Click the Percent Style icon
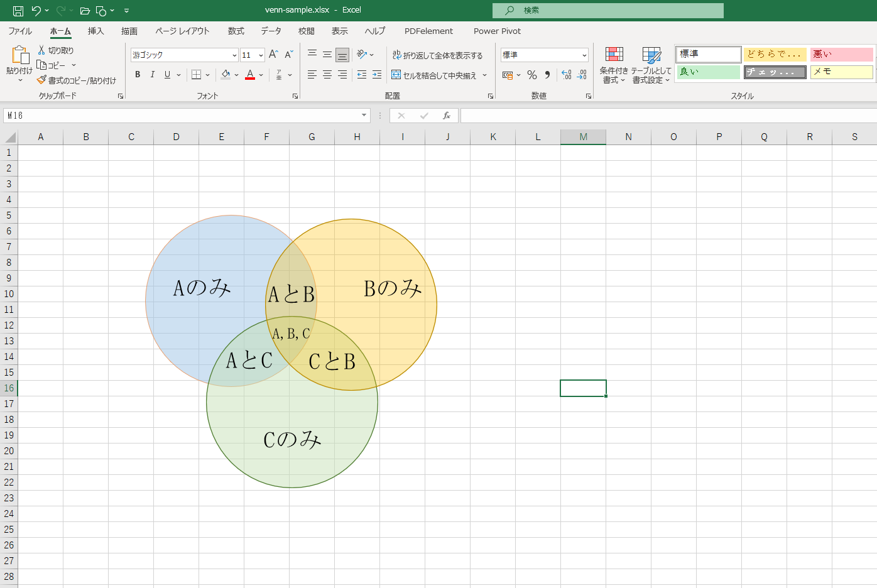The height and width of the screenshot is (588, 877). point(532,75)
